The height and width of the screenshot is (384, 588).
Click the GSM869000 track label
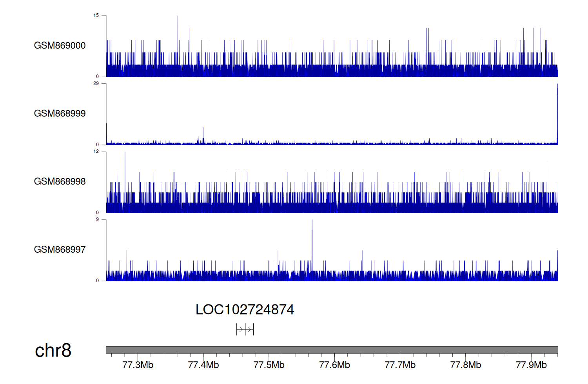pos(60,45)
